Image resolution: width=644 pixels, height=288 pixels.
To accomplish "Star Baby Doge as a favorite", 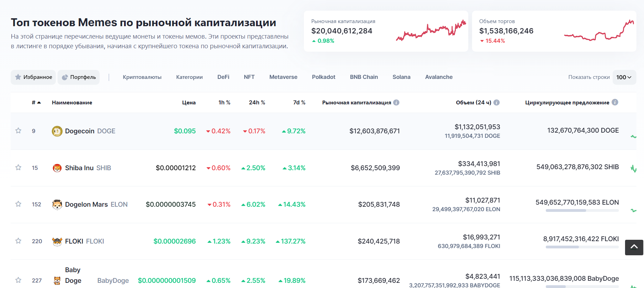I will [x=18, y=280].
